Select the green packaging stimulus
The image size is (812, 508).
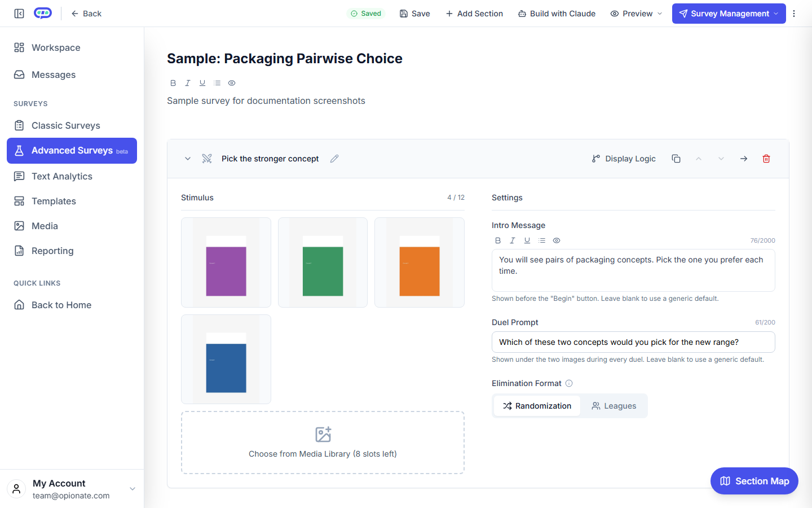[323, 262]
